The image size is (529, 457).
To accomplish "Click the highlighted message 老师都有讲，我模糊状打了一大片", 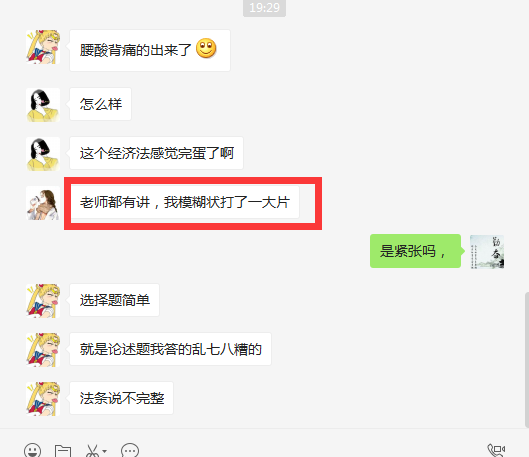I will point(184,202).
